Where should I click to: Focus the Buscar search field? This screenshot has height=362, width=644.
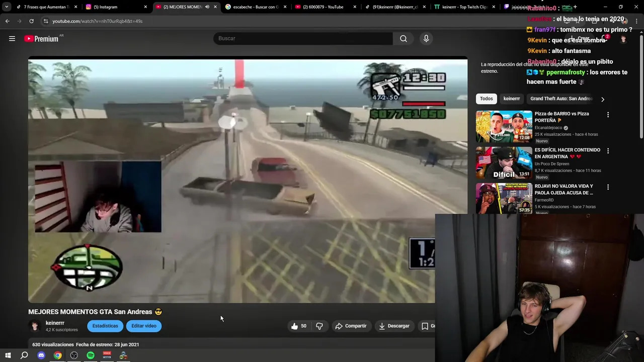click(303, 38)
